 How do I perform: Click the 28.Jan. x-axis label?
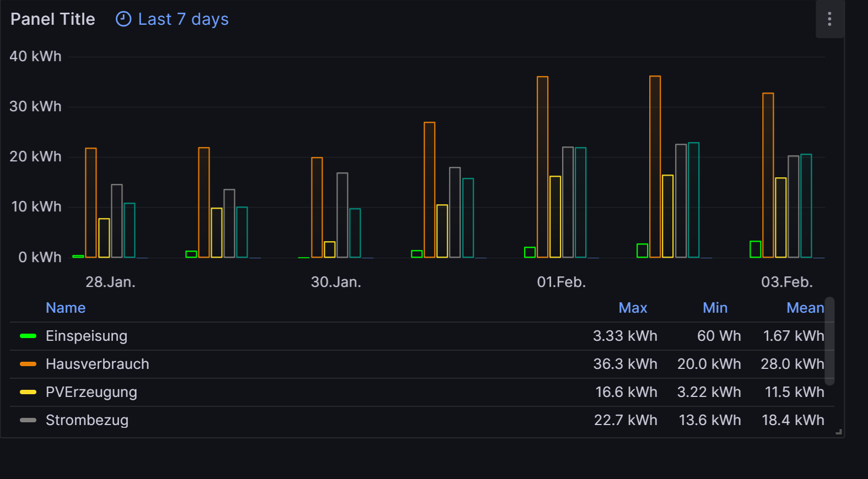(x=110, y=282)
